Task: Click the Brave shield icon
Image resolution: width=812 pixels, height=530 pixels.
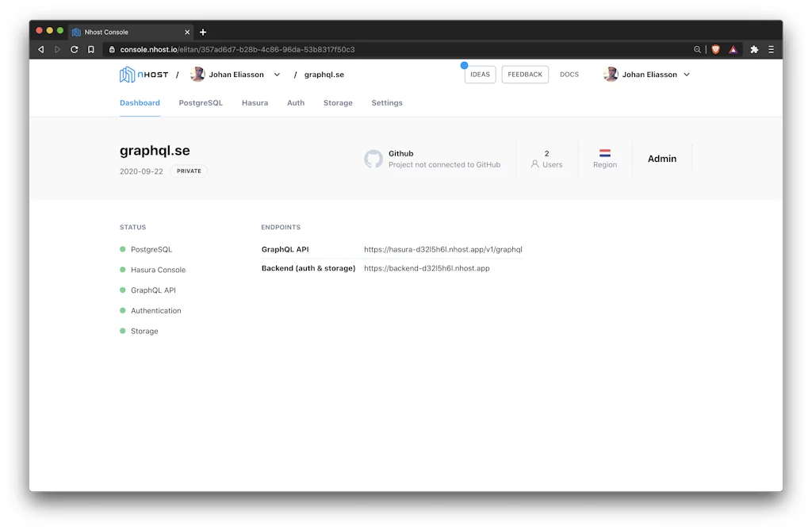Action: (x=715, y=48)
